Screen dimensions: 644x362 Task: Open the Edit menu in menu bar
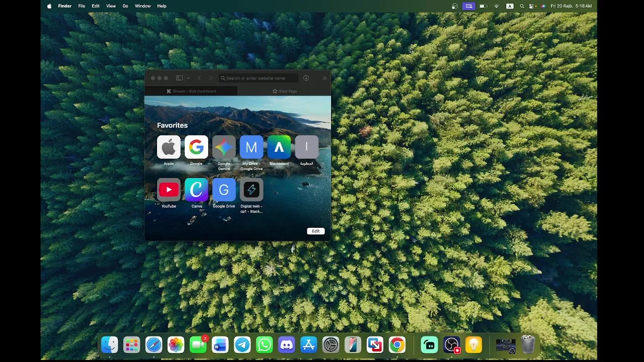tap(96, 6)
